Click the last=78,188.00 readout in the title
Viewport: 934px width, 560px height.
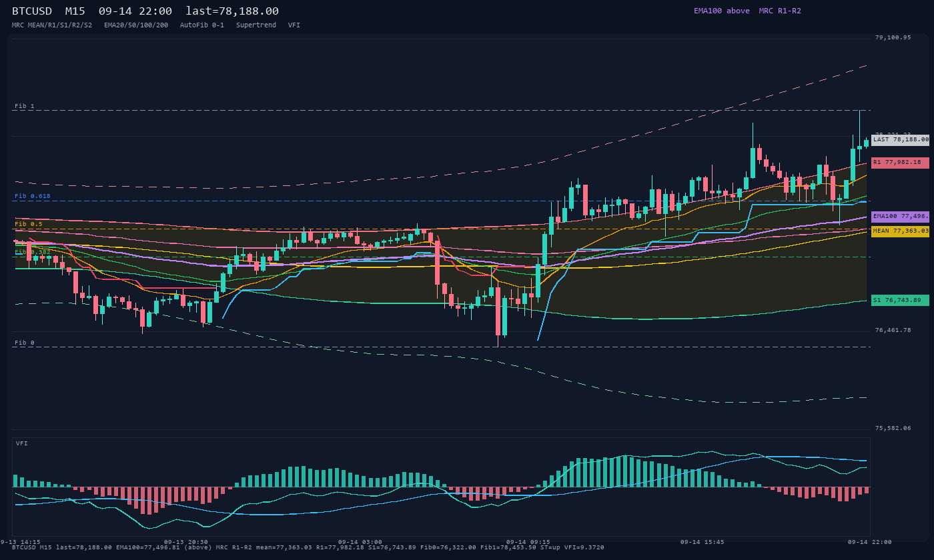232,11
